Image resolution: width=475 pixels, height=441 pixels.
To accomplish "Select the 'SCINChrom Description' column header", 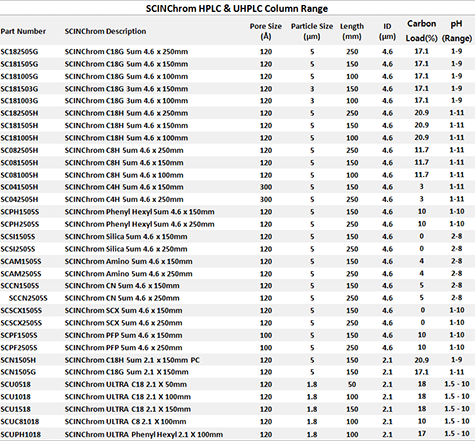I will click(x=105, y=31).
